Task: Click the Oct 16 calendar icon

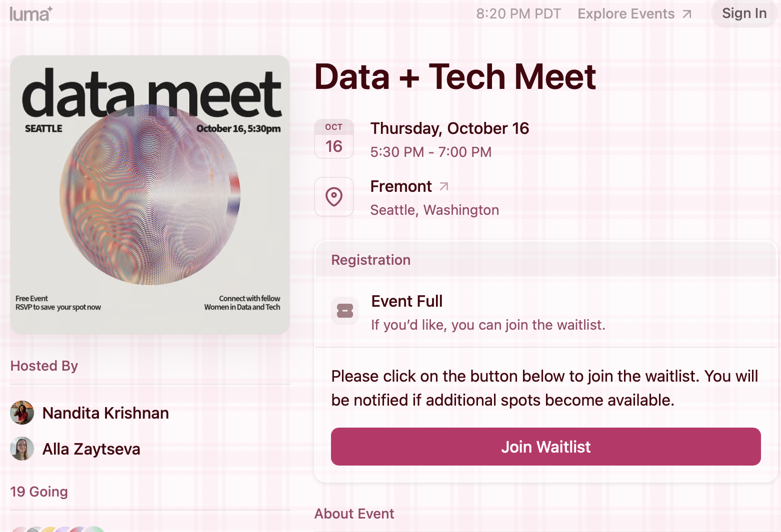Action: [334, 139]
